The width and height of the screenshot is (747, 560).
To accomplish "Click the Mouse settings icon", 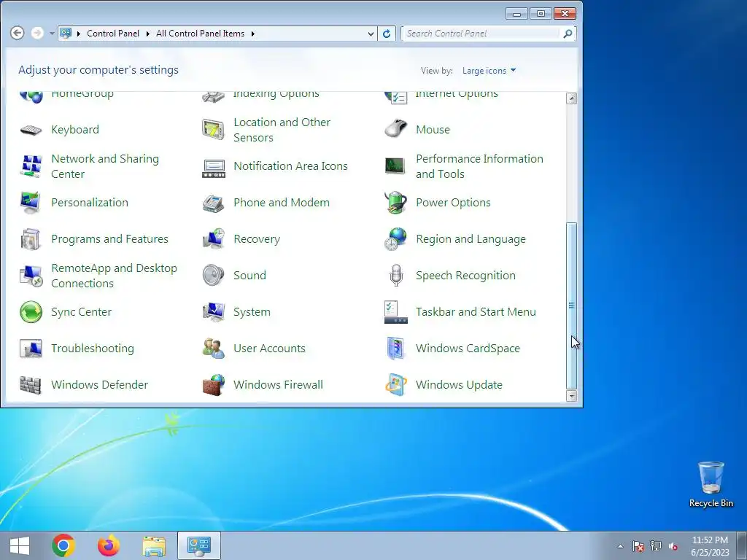I will (x=395, y=130).
